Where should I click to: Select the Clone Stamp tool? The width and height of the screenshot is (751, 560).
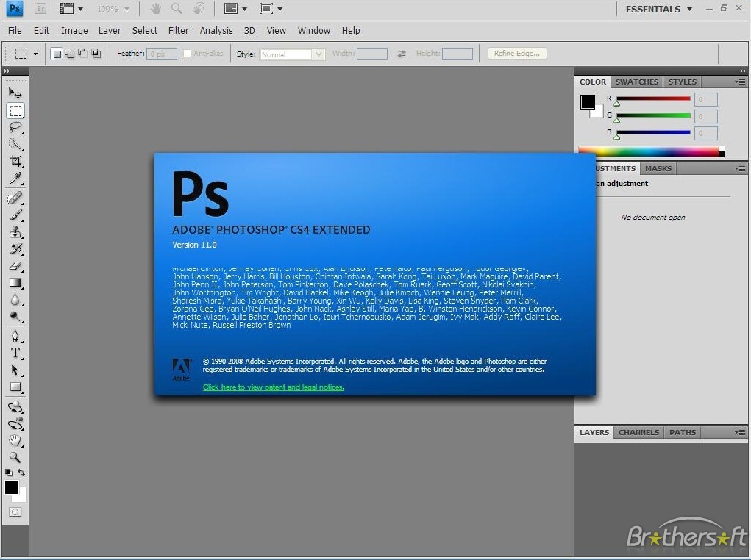coord(15,231)
